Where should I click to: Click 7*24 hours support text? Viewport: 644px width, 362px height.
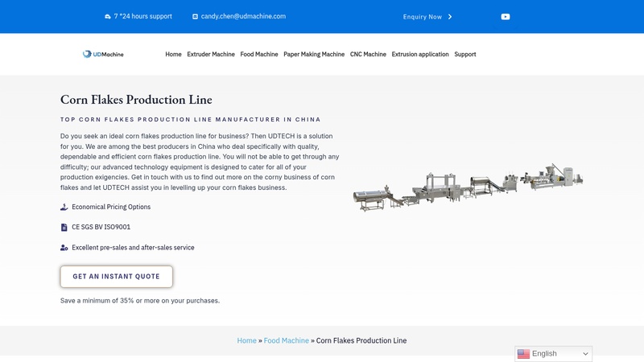click(x=143, y=16)
